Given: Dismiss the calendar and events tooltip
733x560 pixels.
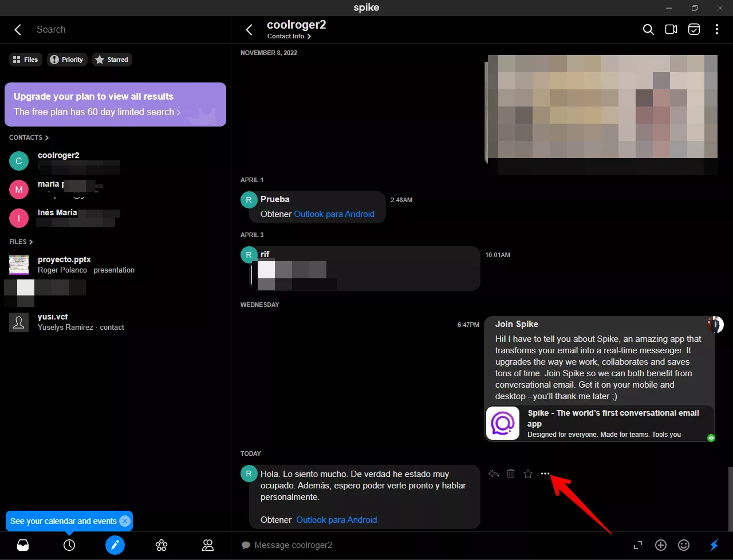Looking at the screenshot, I should [125, 521].
